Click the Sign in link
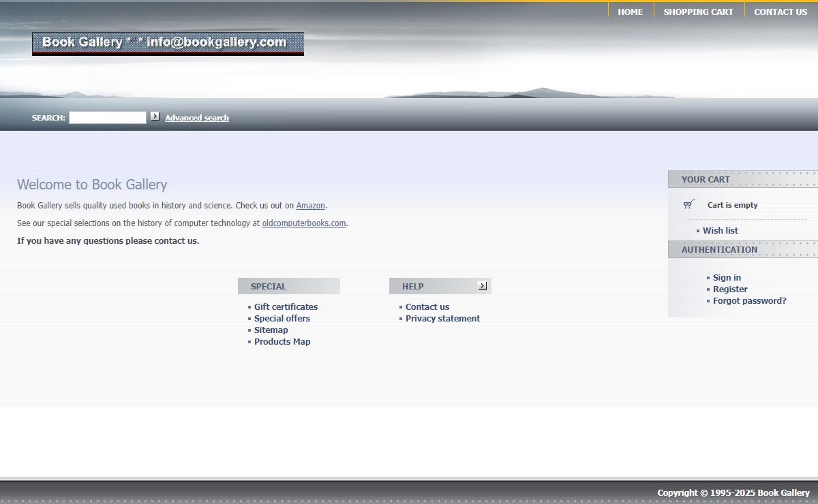Image resolution: width=818 pixels, height=504 pixels. [727, 278]
